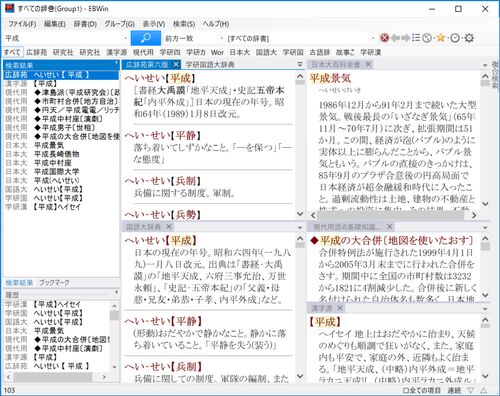Toggle 連続 mode in the status bar
The width and height of the screenshot is (500, 396).
click(454, 390)
